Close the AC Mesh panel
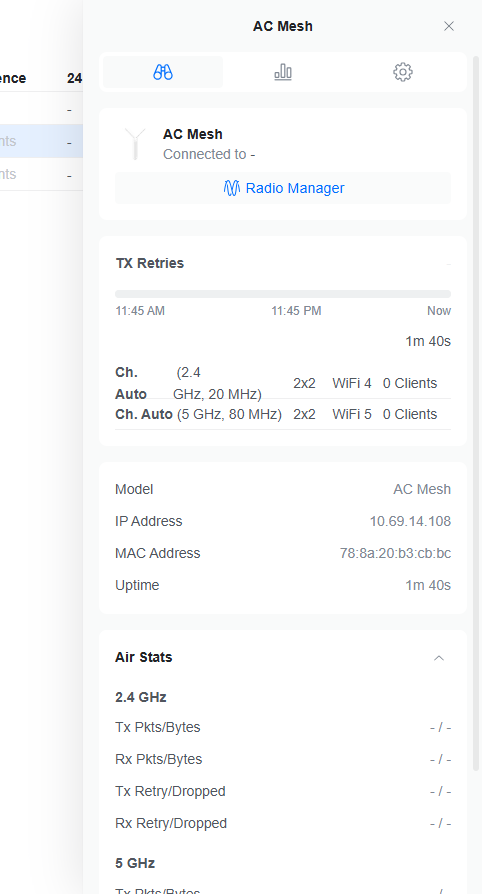 (449, 26)
